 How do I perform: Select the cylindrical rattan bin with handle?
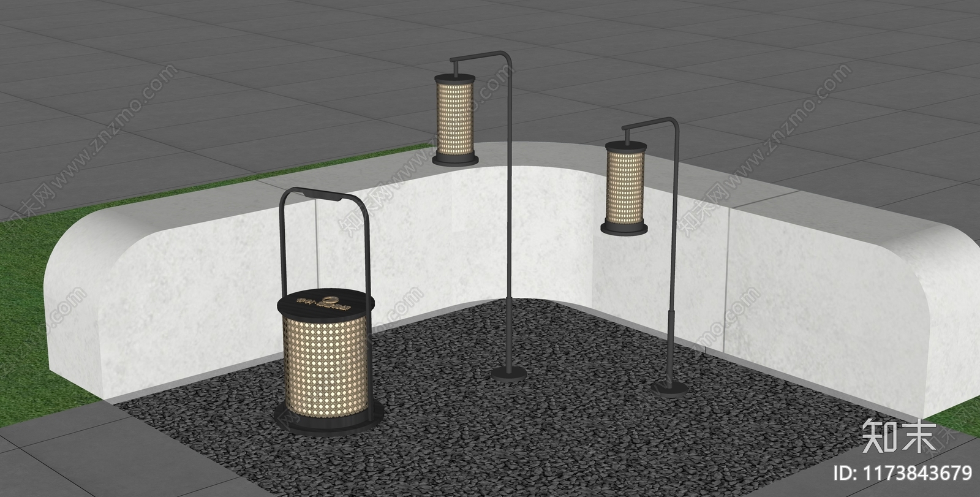(328, 311)
